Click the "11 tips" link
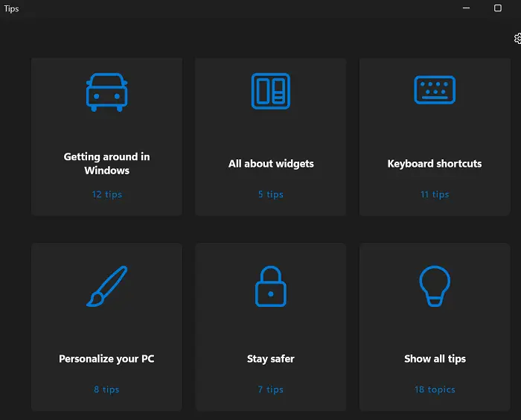The height and width of the screenshot is (420, 521). click(x=435, y=194)
